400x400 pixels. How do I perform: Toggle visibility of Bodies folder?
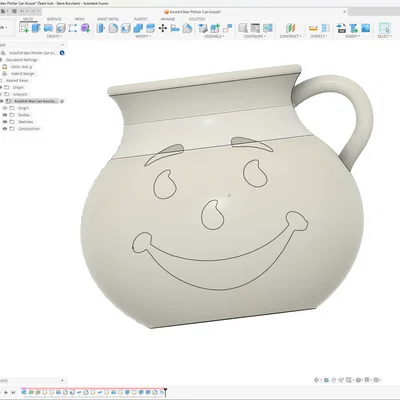[5, 115]
